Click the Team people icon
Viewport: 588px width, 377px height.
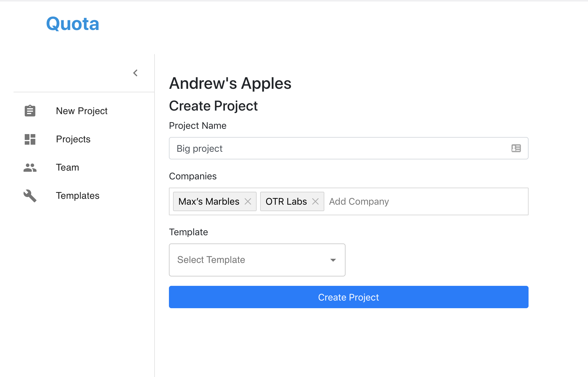click(x=30, y=168)
